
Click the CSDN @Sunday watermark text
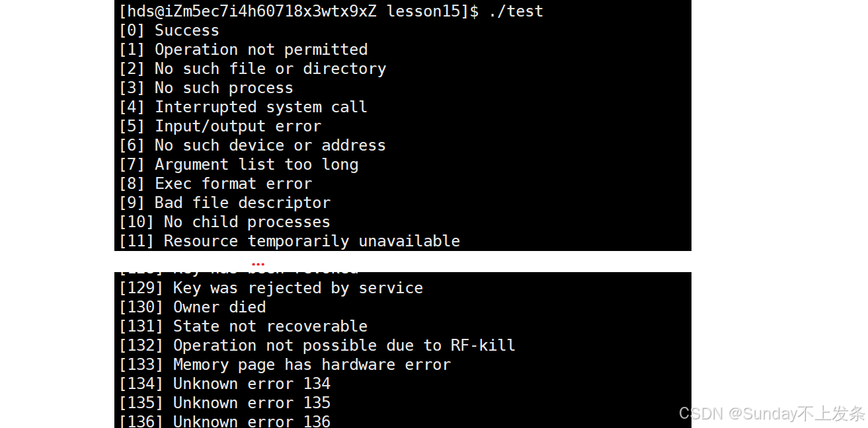coord(771,414)
